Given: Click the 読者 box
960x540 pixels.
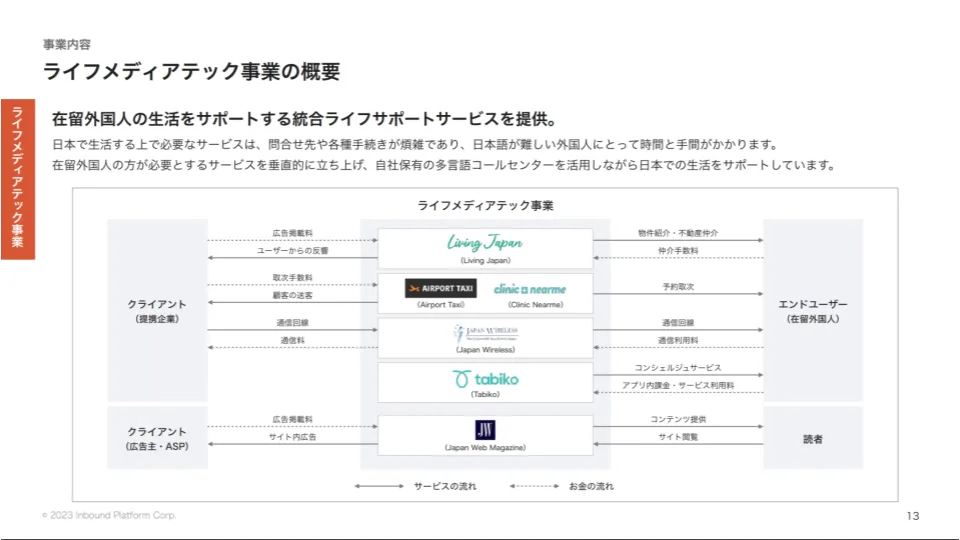Looking at the screenshot, I should (812, 438).
